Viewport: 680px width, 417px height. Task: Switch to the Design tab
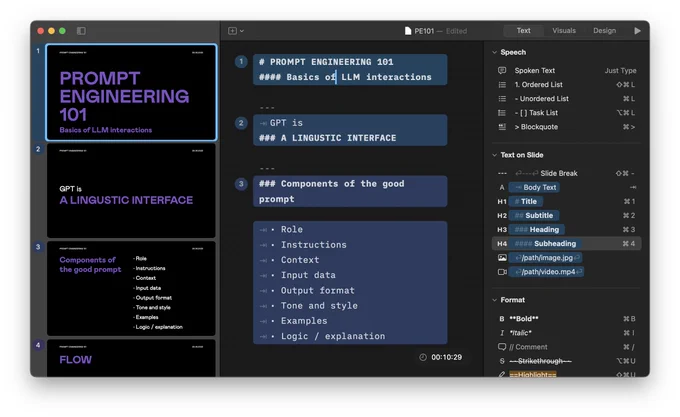coord(604,30)
